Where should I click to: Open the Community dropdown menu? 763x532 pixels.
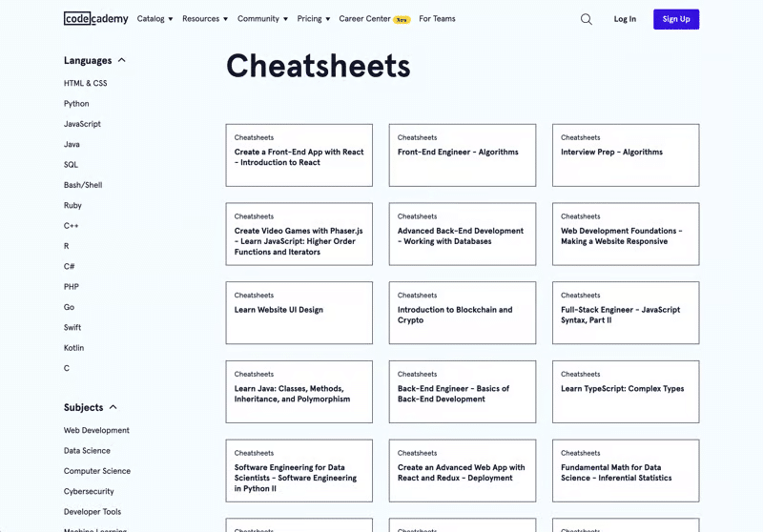pos(262,19)
